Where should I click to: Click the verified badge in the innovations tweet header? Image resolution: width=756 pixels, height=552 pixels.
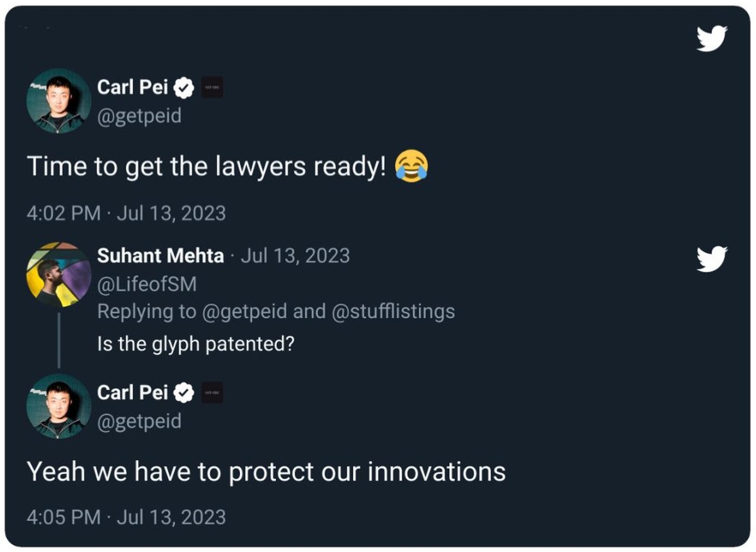coord(183,393)
